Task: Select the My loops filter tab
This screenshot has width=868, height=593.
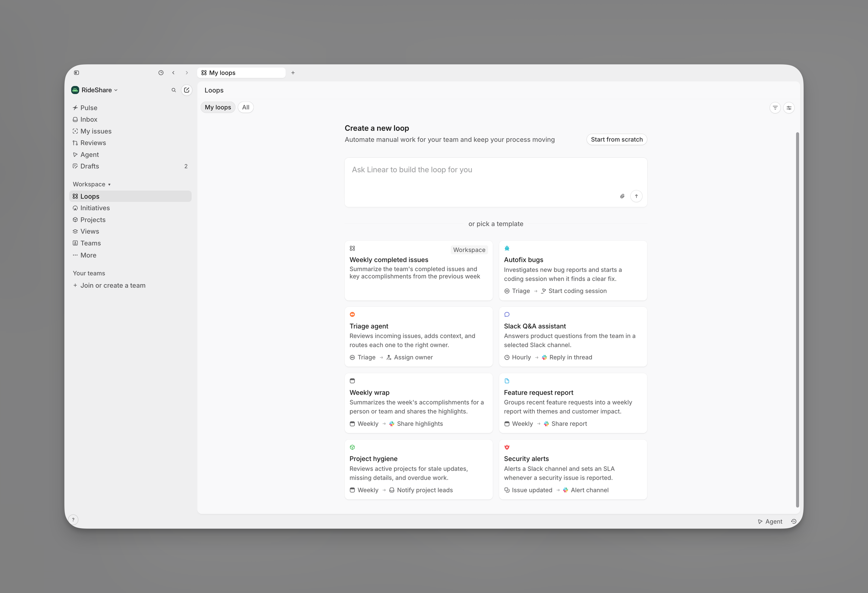Action: point(218,107)
